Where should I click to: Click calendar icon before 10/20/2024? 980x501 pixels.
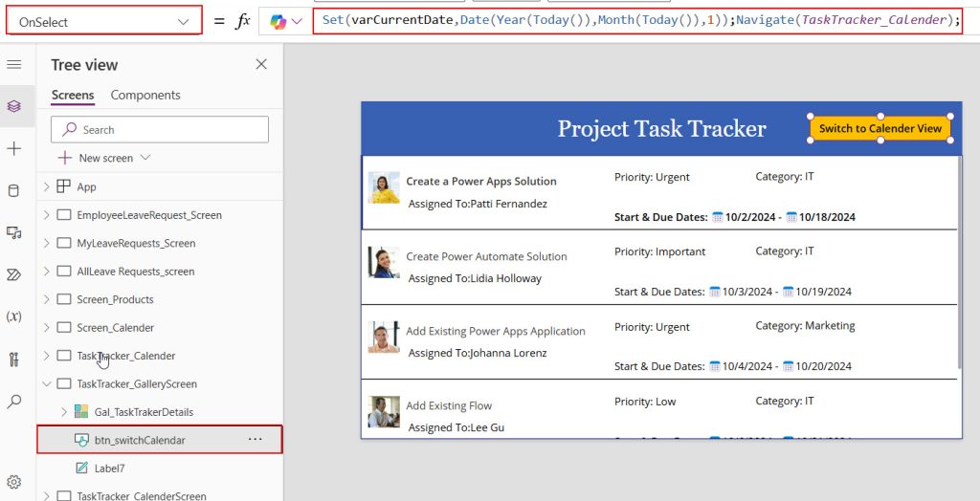point(789,366)
